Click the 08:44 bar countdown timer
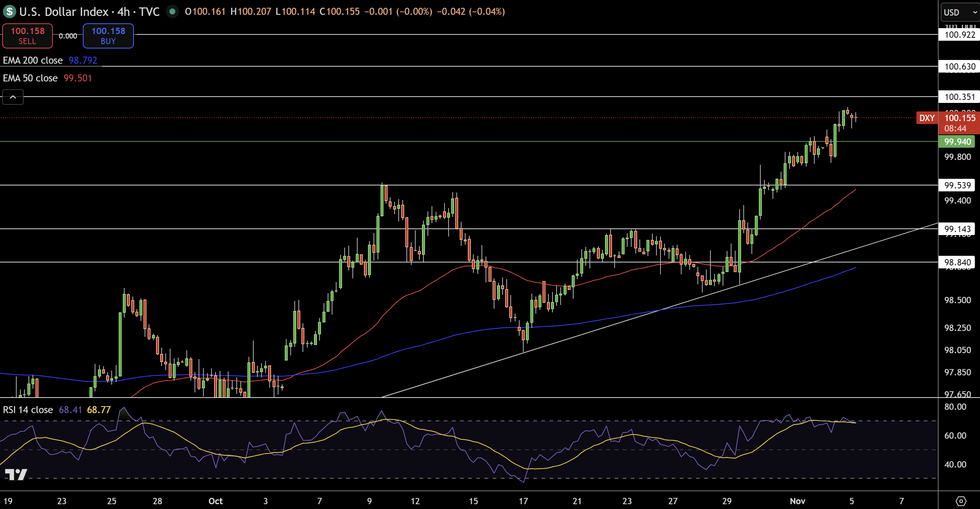Viewport: 980px width, 509px height. click(955, 129)
